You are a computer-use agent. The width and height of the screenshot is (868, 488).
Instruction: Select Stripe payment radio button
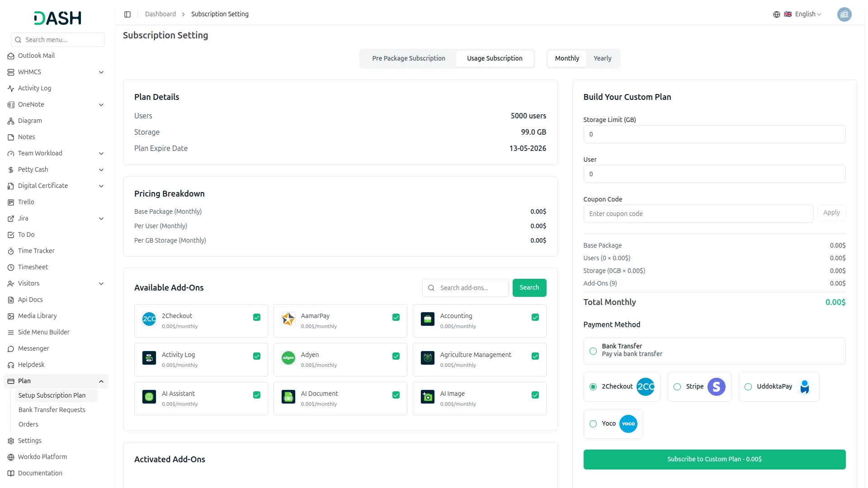(x=677, y=387)
